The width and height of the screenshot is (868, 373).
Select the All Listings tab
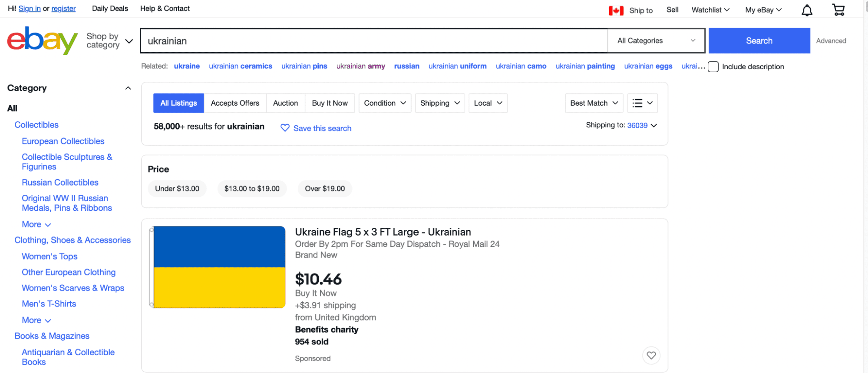pyautogui.click(x=178, y=103)
